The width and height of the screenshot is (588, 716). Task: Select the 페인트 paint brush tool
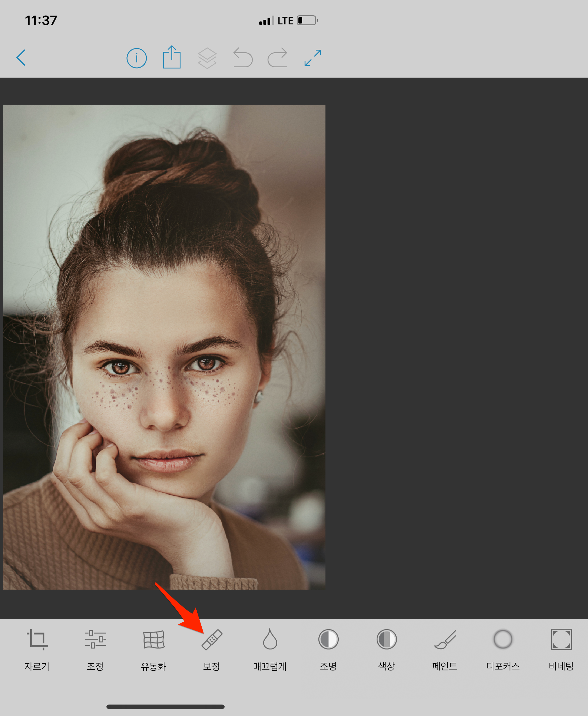[x=445, y=640]
